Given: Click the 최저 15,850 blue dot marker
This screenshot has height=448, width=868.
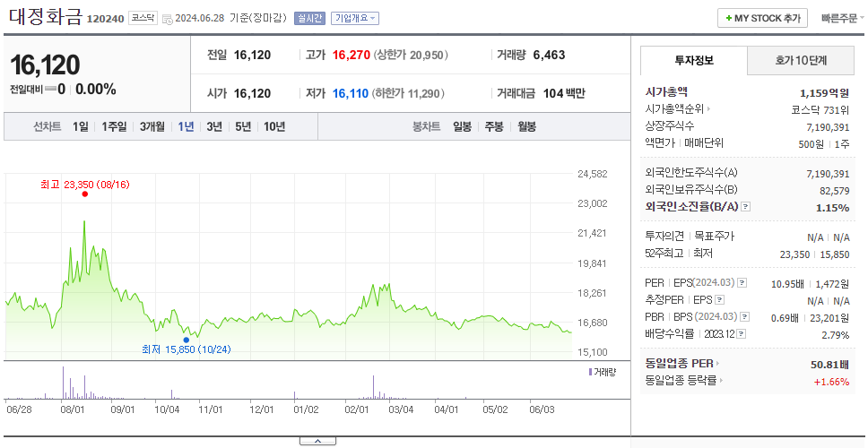Looking at the screenshot, I should 186,340.
